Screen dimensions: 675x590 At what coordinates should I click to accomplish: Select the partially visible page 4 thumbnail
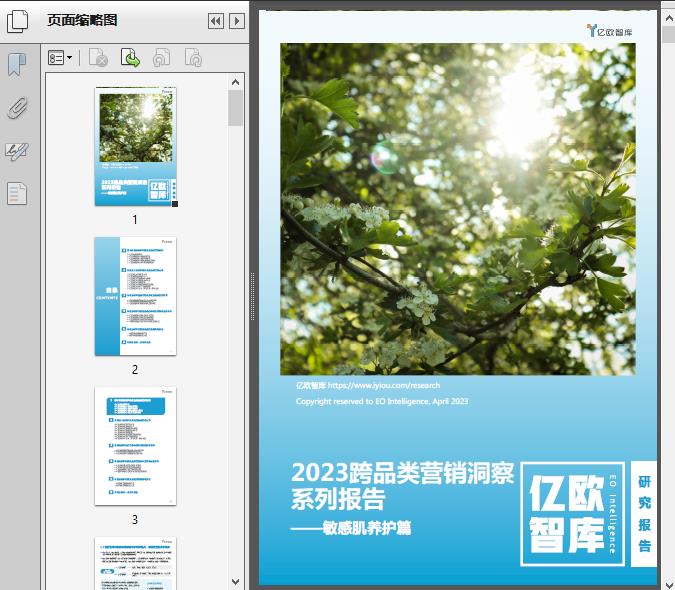pyautogui.click(x=136, y=563)
